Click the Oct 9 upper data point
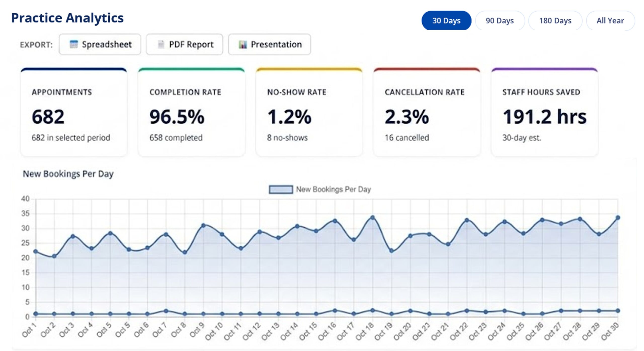The width and height of the screenshot is (644, 351). [x=204, y=225]
